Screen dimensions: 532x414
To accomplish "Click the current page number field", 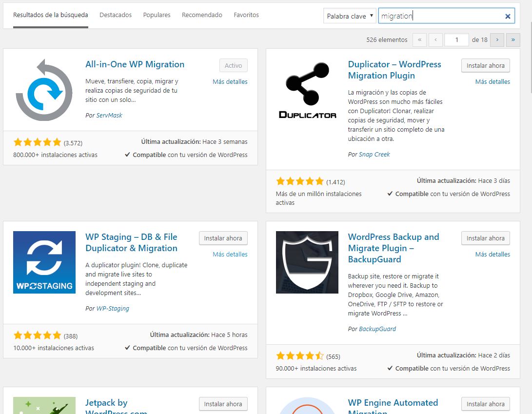I will (x=456, y=40).
